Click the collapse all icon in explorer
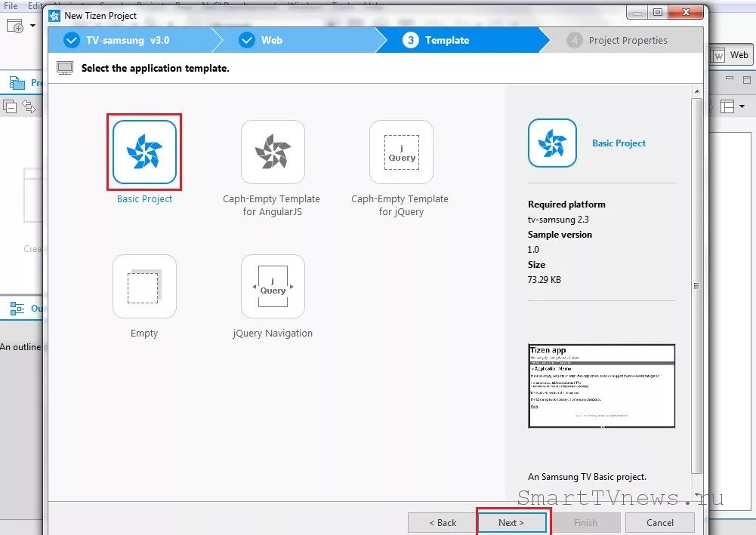 (10, 106)
